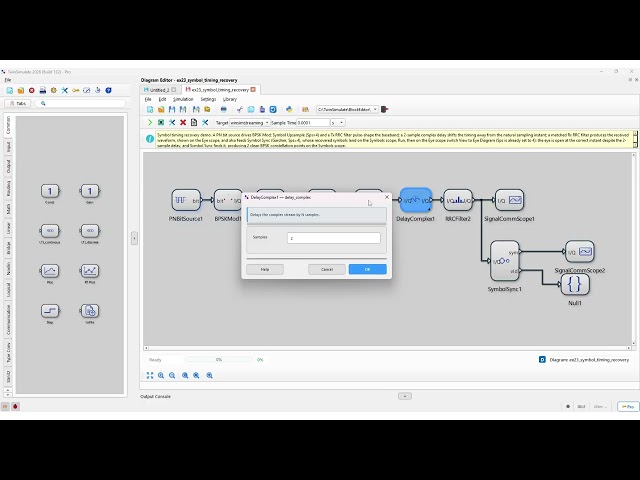Pick the LTI continuous block in the palette
Screen dimensions: 640x480
coord(50,231)
